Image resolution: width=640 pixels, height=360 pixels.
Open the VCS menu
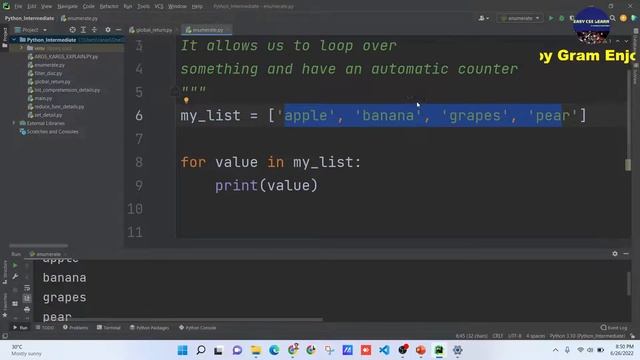click(x=159, y=7)
